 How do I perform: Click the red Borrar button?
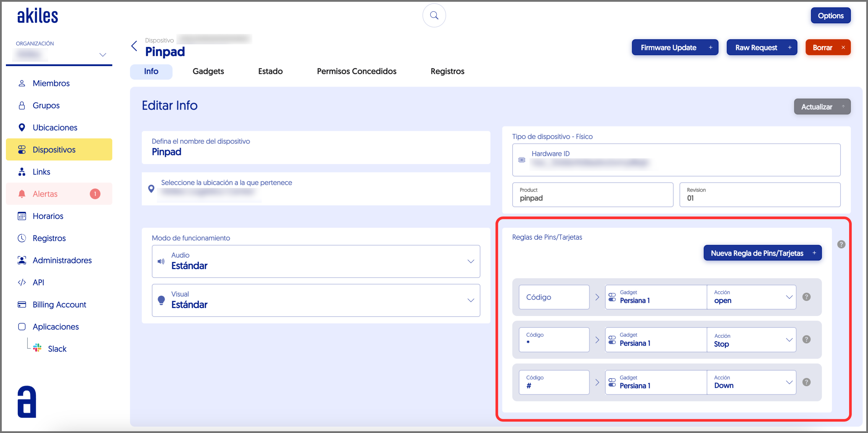[x=827, y=48]
